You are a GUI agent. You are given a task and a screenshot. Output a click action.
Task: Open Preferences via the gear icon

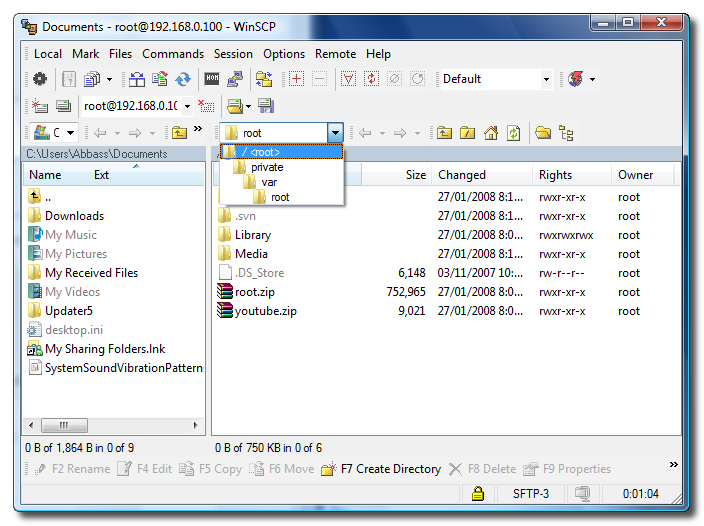click(x=40, y=79)
